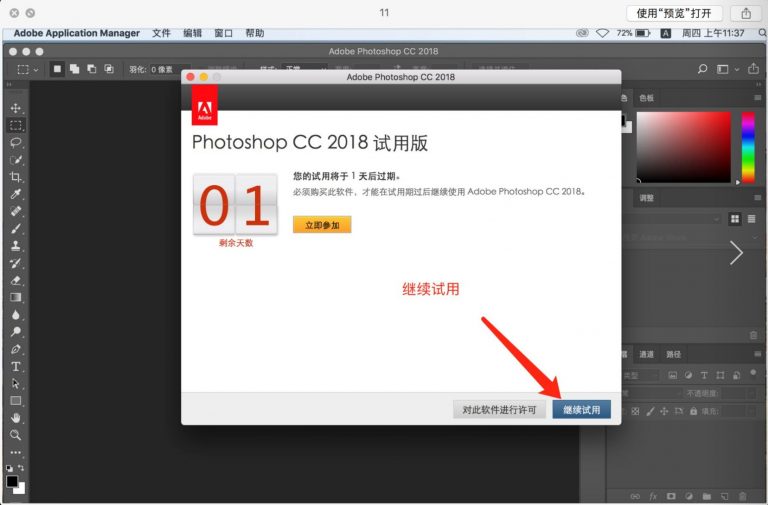Screen dimensions: 768x505
Task: Click the 羽化 feather value field
Action: pyautogui.click(x=168, y=70)
